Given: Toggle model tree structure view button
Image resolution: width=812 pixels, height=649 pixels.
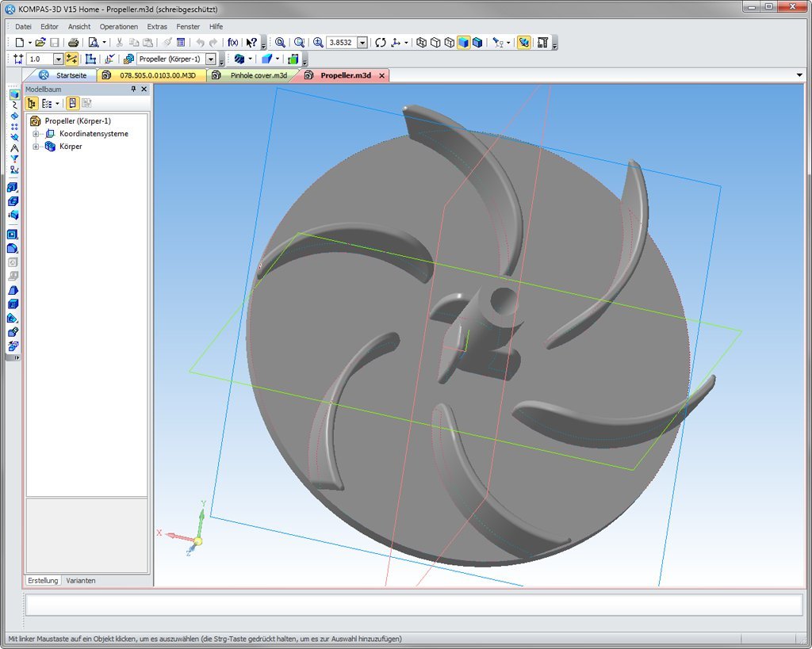Looking at the screenshot, I should [x=32, y=104].
